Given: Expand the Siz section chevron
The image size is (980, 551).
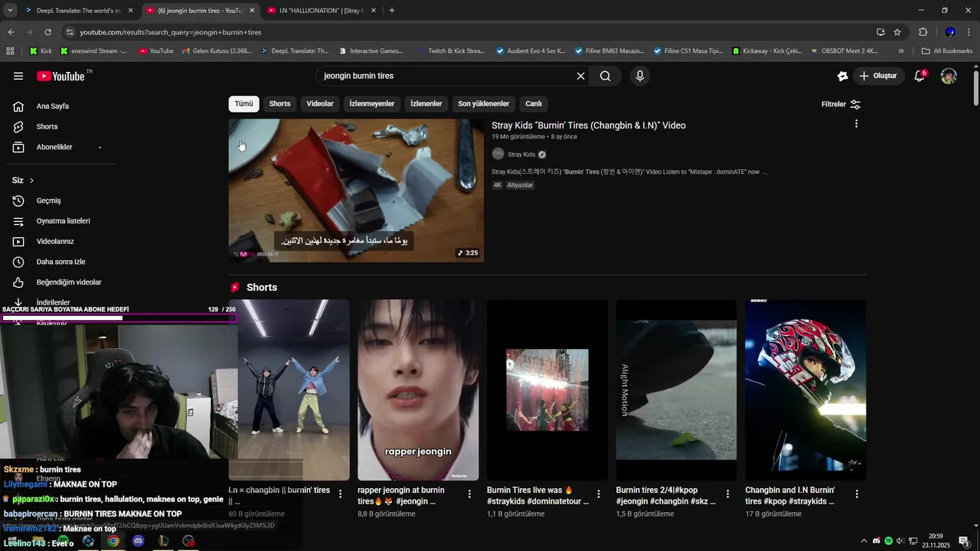Looking at the screenshot, I should tap(31, 181).
